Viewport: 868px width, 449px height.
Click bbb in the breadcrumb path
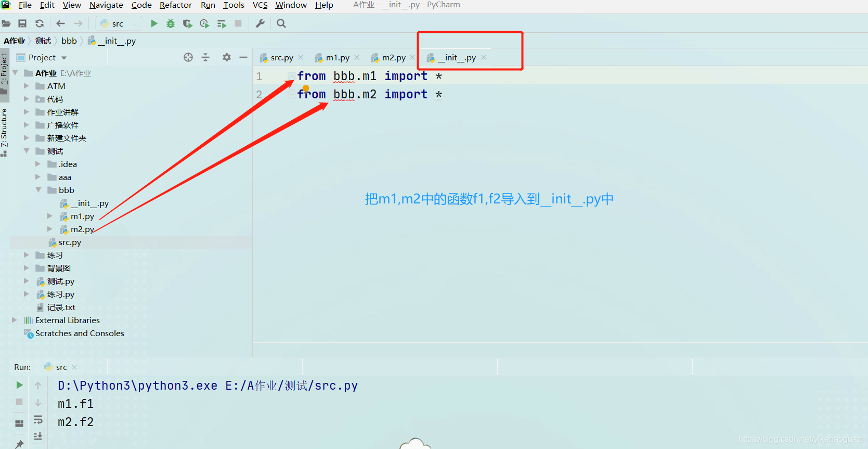point(69,41)
